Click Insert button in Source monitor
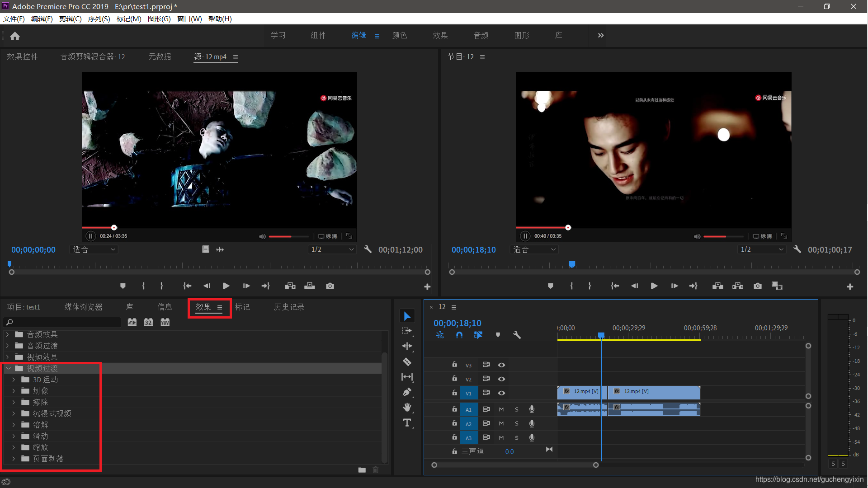868x488 pixels. 290,286
